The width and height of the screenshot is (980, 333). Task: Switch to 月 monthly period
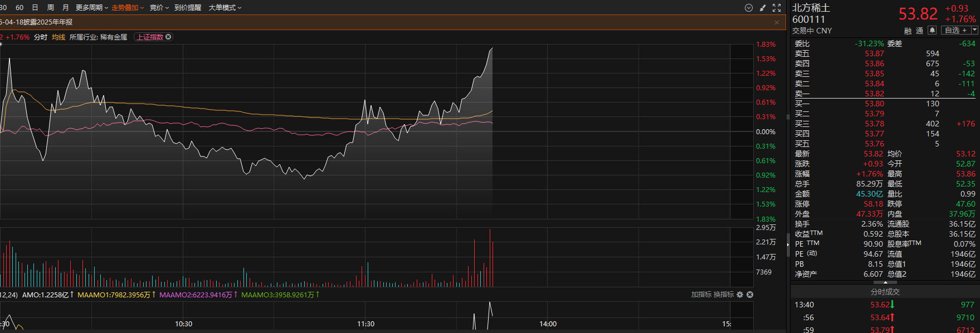click(66, 8)
